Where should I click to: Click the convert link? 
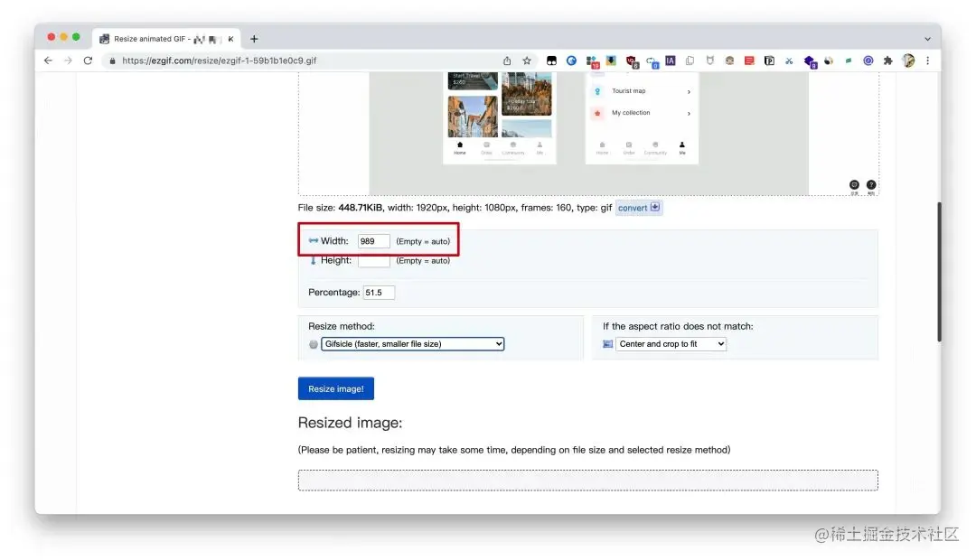coord(633,208)
